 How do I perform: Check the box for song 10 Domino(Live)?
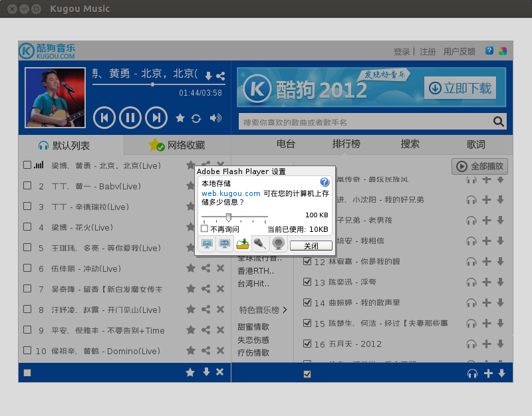(27, 350)
